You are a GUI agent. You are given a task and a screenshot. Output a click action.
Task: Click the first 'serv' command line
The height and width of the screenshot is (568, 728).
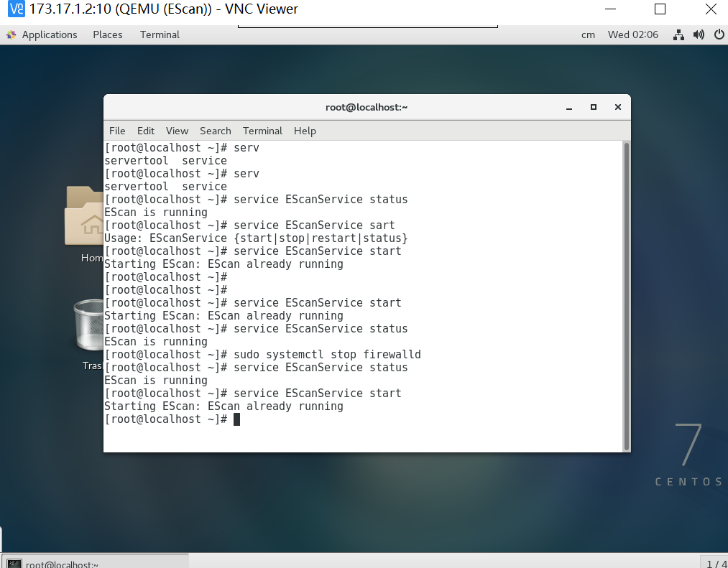tap(182, 148)
